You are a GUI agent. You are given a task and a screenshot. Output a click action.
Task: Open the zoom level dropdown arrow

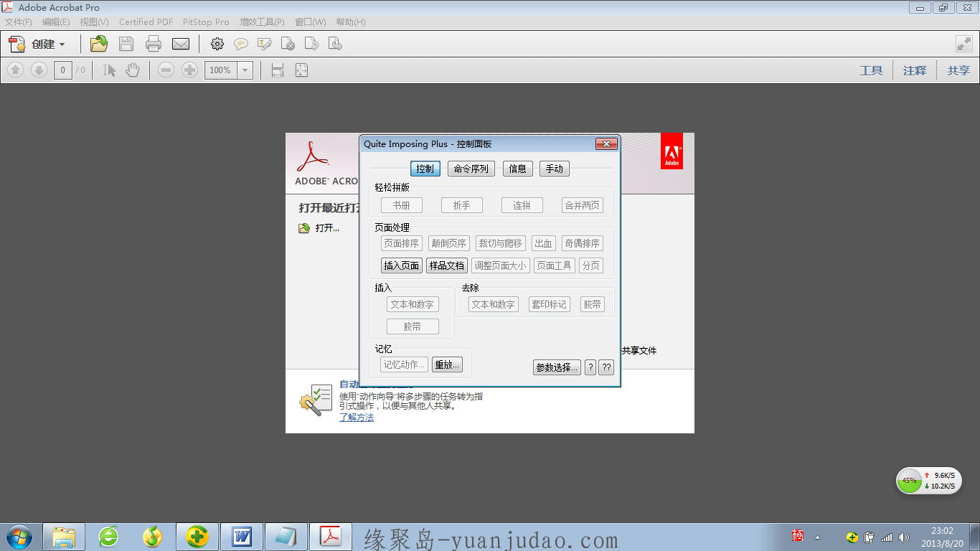245,70
